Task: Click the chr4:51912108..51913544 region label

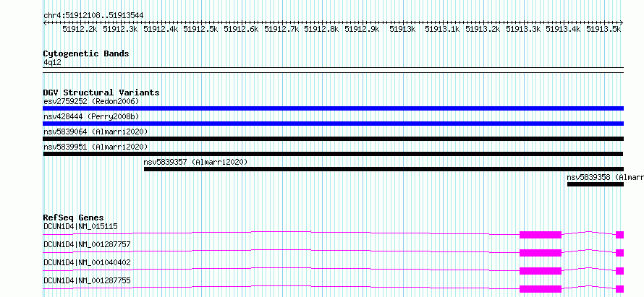Action: (x=93, y=16)
